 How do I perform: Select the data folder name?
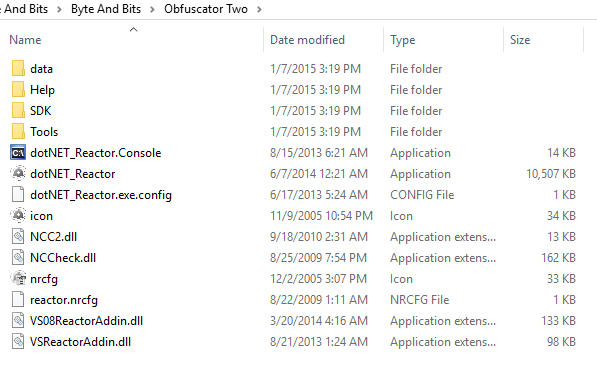tap(42, 69)
